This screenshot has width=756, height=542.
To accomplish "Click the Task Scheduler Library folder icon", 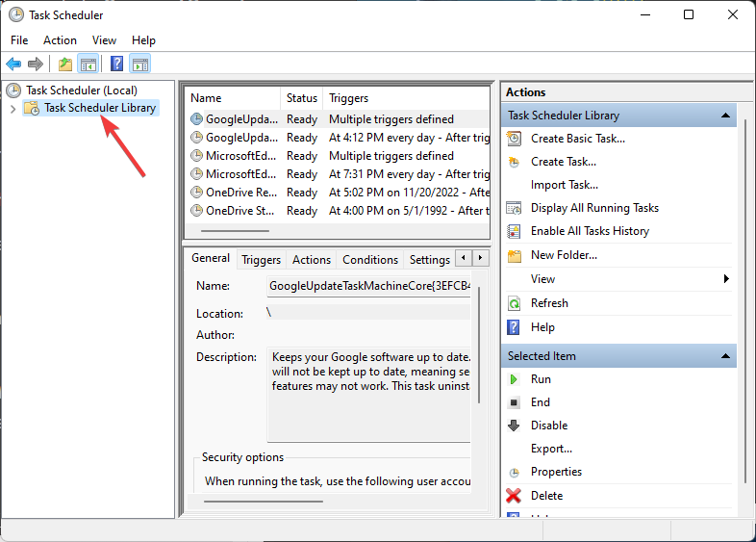I will pyautogui.click(x=32, y=108).
